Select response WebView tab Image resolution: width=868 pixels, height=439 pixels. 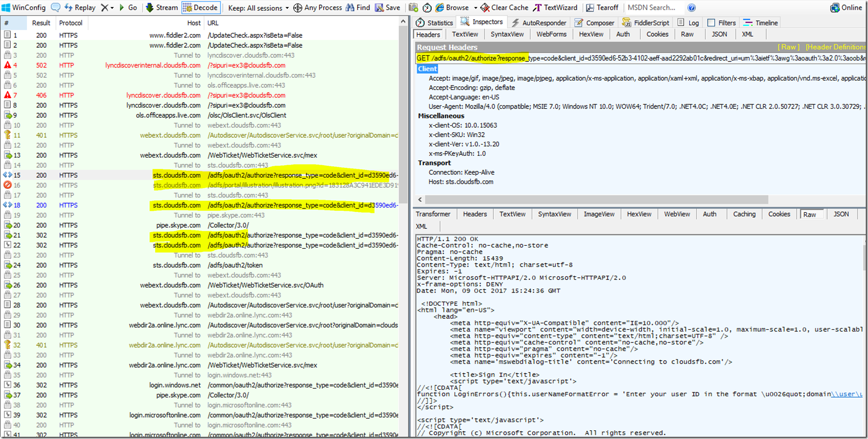677,214
